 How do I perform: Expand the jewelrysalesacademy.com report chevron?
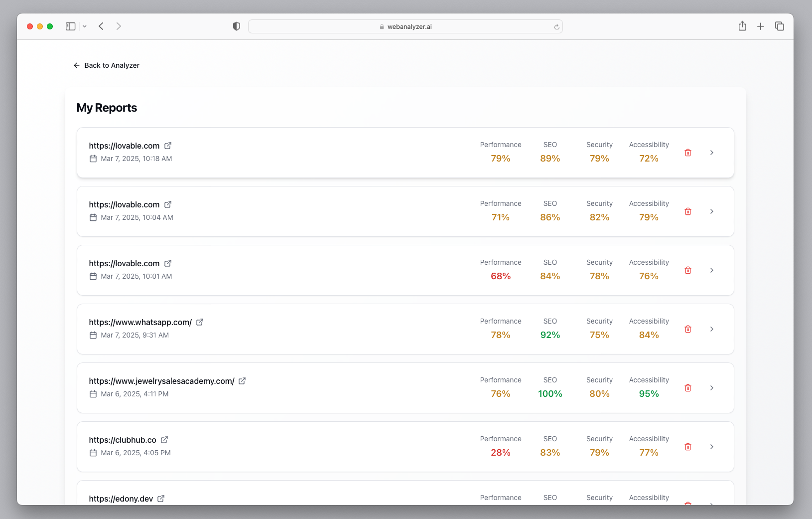pos(711,388)
